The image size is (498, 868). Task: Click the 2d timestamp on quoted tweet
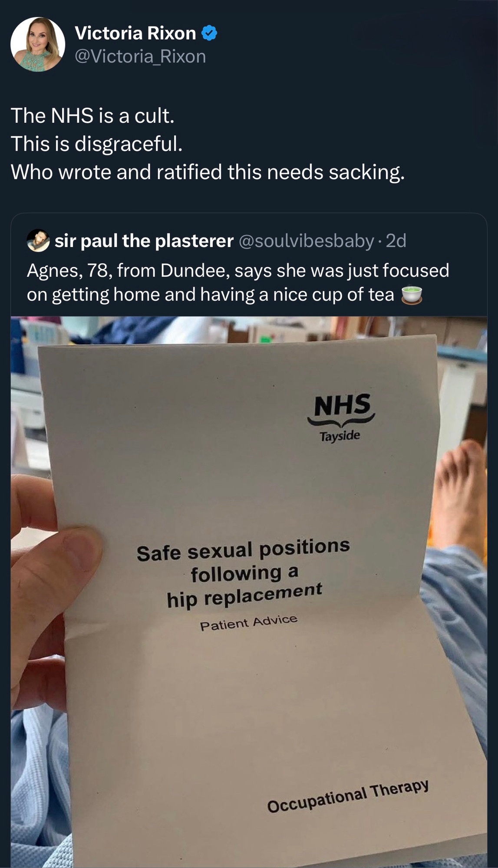coord(396,241)
